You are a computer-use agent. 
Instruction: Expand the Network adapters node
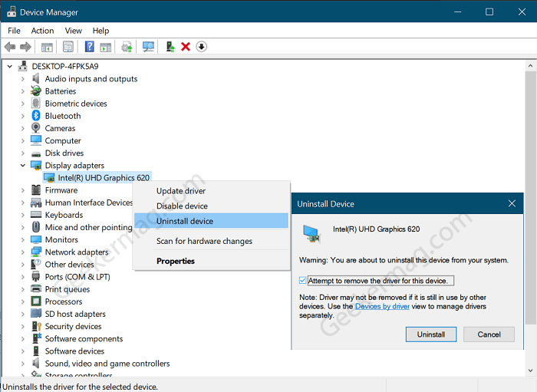pyautogui.click(x=22, y=252)
